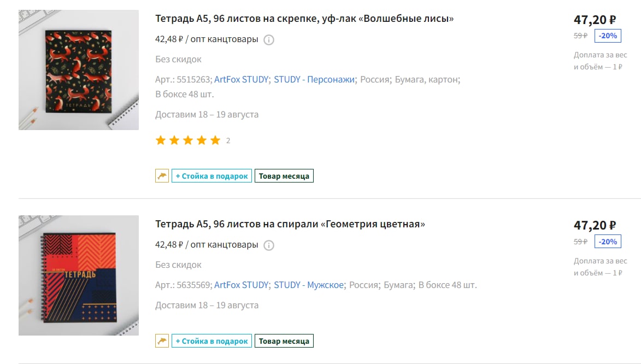Screen dimensions: 641x364
Task: Click «42,48 ₽ / опт канцтовары» for «Геометрия цветная»
Action: 207,245
